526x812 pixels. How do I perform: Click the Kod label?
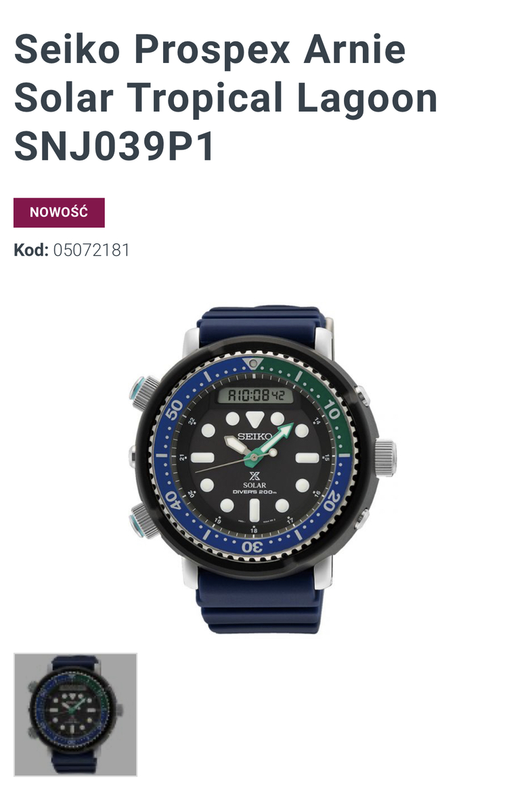(31, 250)
